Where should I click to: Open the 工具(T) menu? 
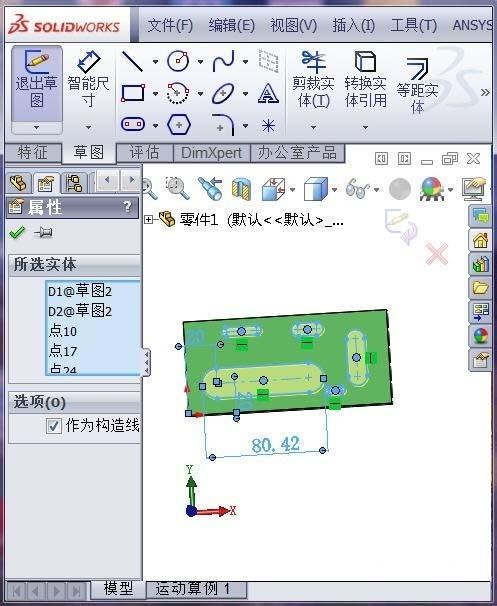(x=414, y=26)
